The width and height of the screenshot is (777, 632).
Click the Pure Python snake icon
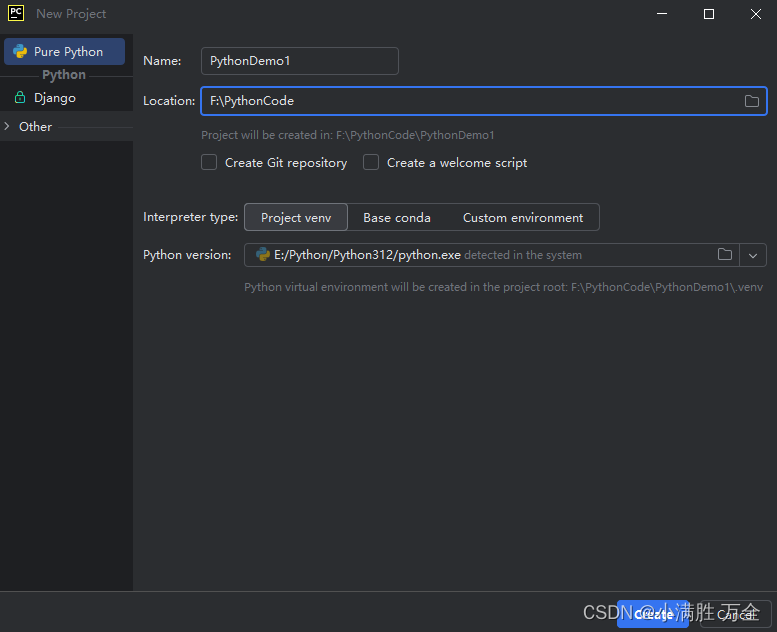[20, 52]
